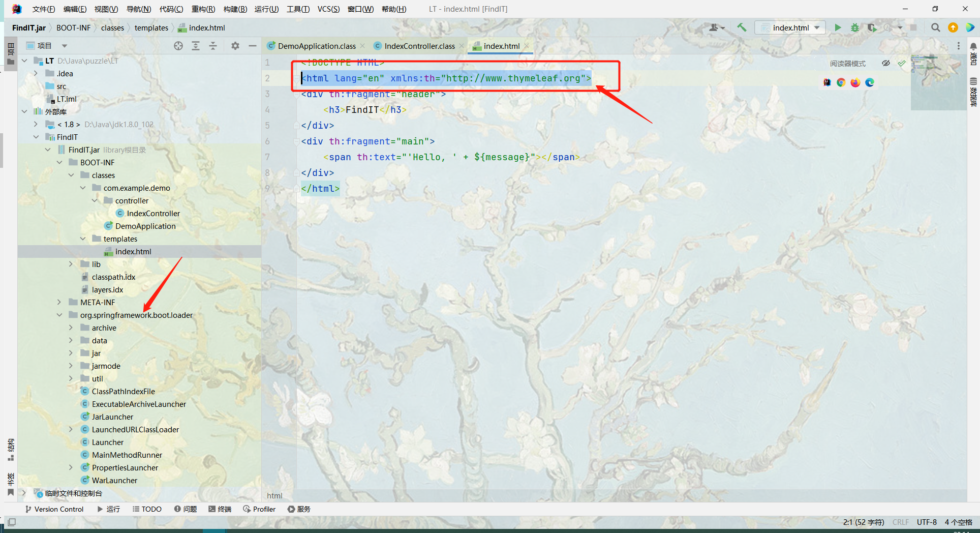Collapse the org.springframework.boot.loader package
The image size is (980, 533).
(x=59, y=315)
